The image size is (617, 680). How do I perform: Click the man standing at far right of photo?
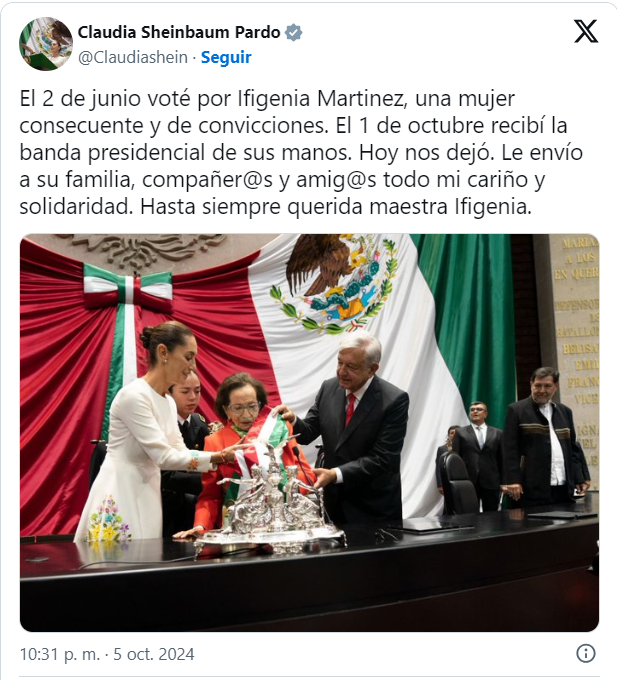(x=544, y=438)
